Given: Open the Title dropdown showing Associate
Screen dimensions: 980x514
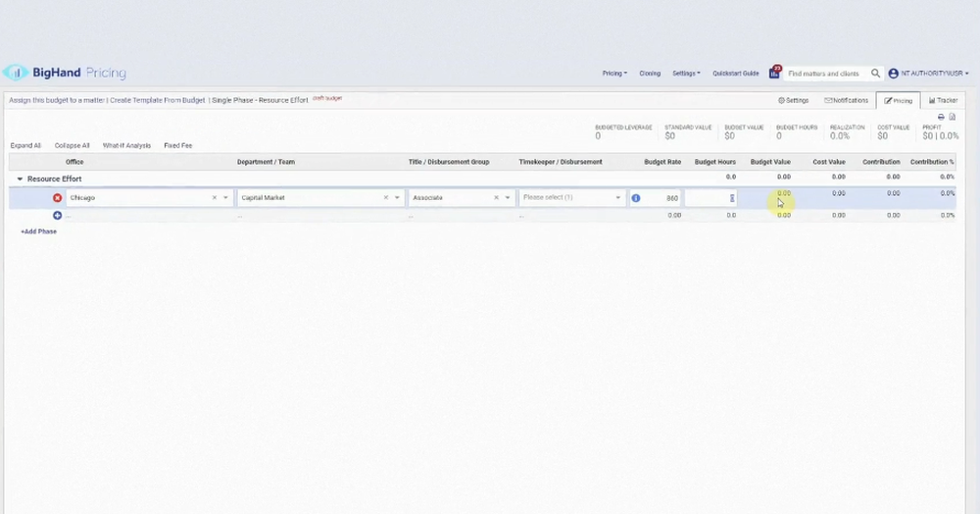Looking at the screenshot, I should pyautogui.click(x=508, y=197).
